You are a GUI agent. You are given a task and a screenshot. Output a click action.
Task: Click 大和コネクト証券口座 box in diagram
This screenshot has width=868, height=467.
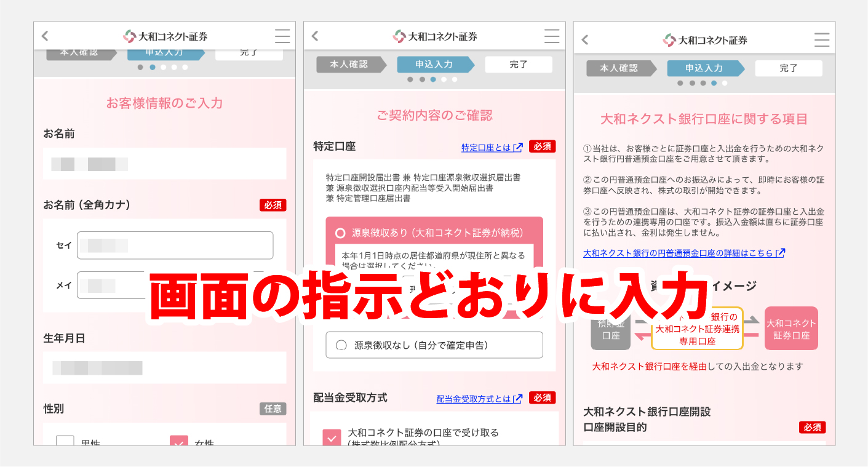coord(791,329)
